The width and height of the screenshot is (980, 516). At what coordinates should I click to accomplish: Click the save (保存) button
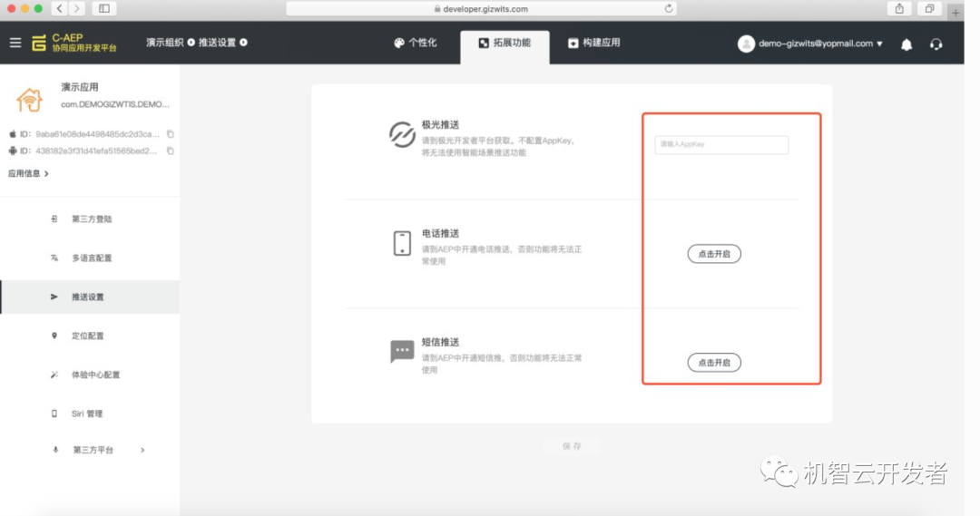click(572, 446)
